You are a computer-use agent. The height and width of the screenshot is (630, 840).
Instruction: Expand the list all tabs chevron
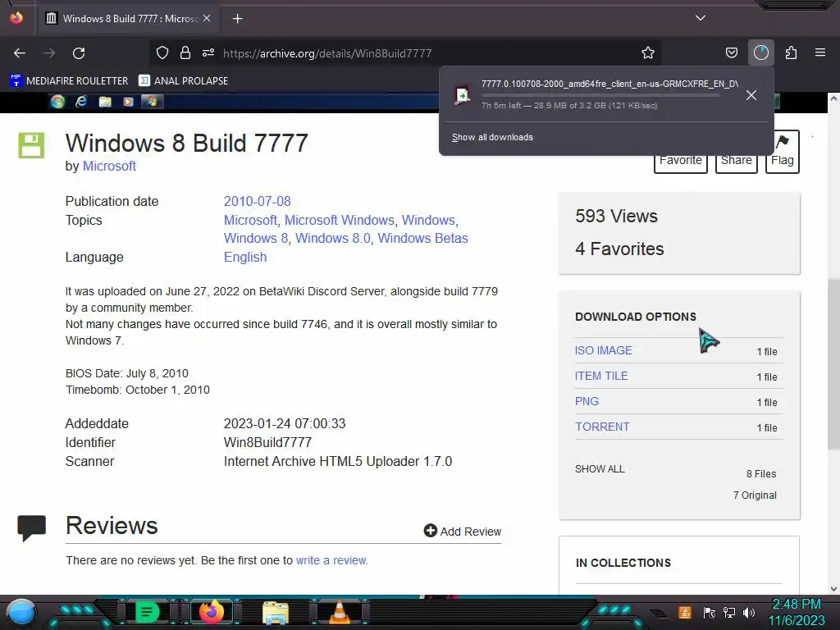(701, 18)
